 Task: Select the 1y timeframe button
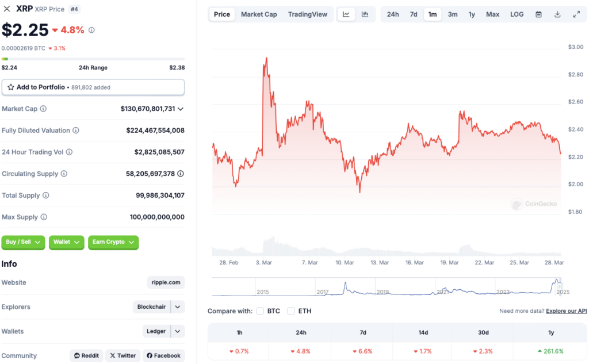point(472,14)
